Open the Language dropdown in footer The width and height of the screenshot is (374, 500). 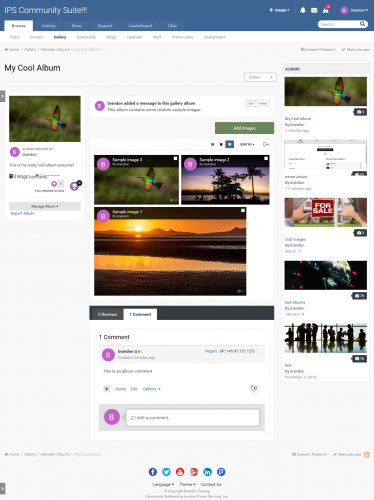click(163, 484)
